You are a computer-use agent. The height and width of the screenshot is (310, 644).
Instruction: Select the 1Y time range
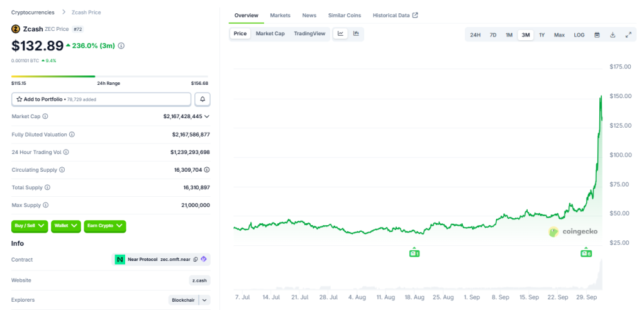coord(541,35)
